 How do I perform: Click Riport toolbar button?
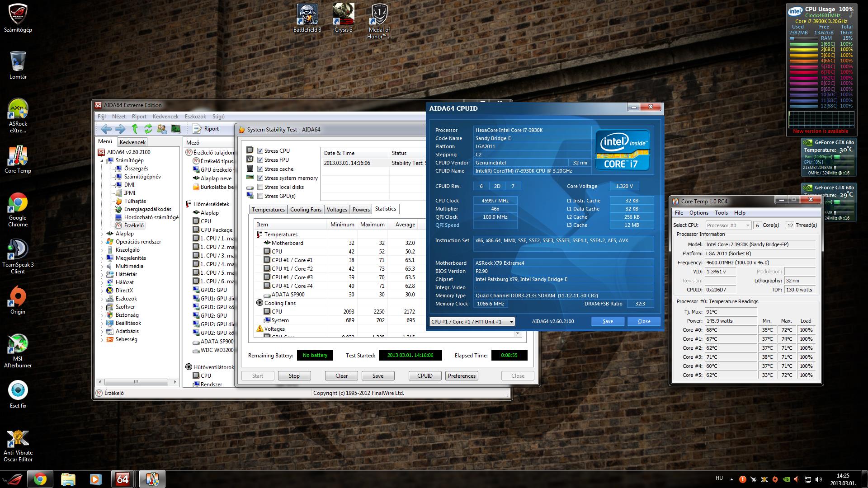(206, 129)
